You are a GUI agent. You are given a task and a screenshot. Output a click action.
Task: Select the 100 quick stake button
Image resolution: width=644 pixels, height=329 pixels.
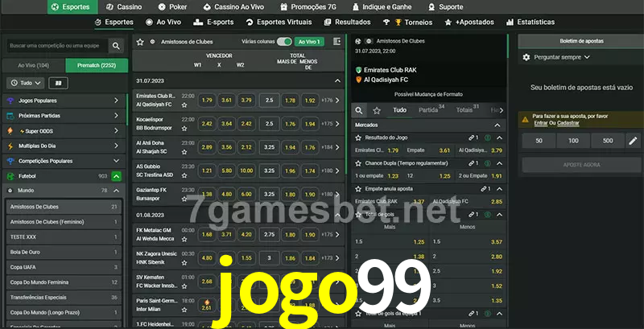pos(572,141)
